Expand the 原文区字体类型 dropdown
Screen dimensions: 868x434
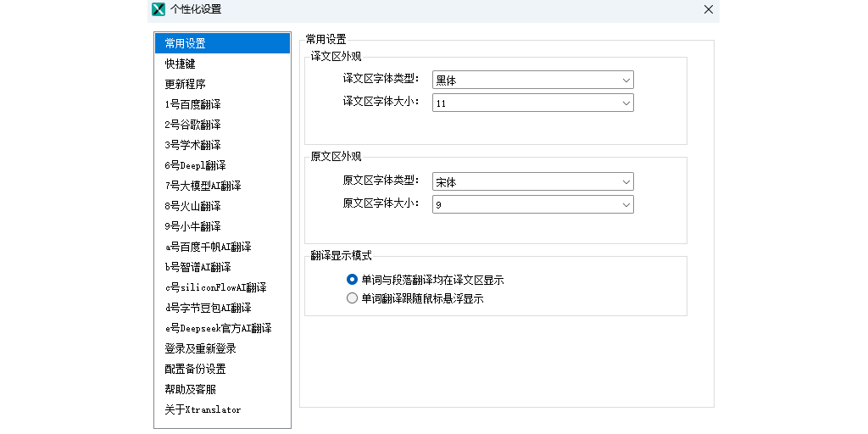(x=532, y=182)
